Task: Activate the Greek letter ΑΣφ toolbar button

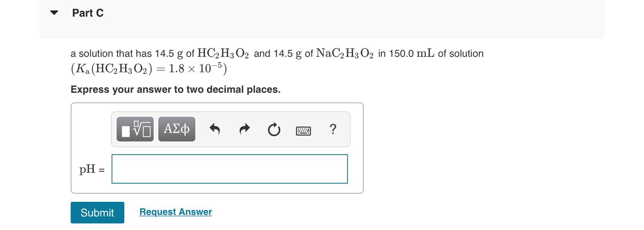Action: coord(176,129)
